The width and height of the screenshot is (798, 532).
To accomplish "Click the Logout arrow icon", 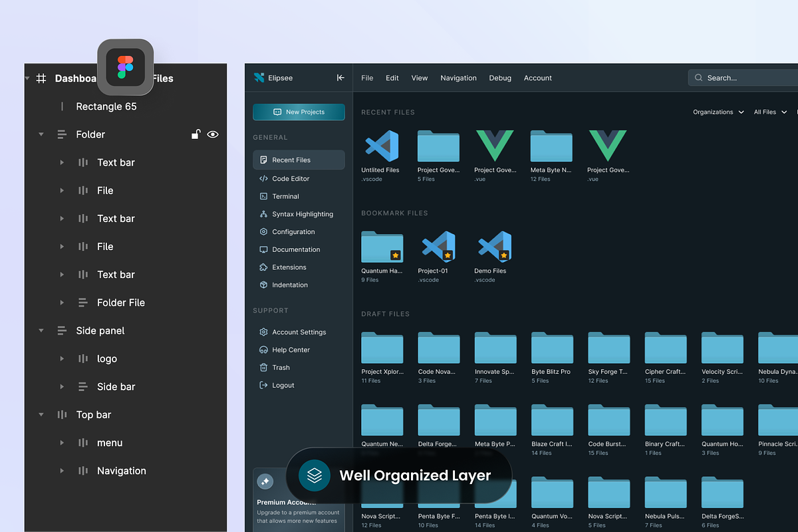I will click(x=263, y=385).
